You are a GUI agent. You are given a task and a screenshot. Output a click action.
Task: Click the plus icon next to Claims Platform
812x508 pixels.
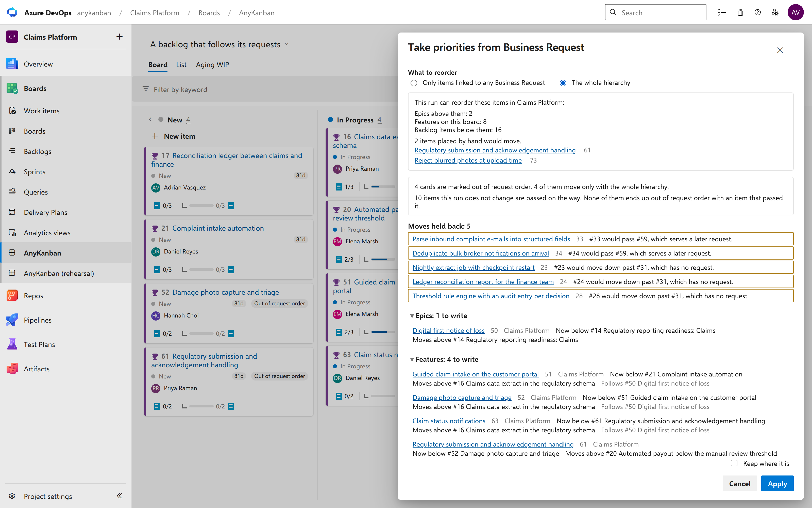tap(120, 37)
